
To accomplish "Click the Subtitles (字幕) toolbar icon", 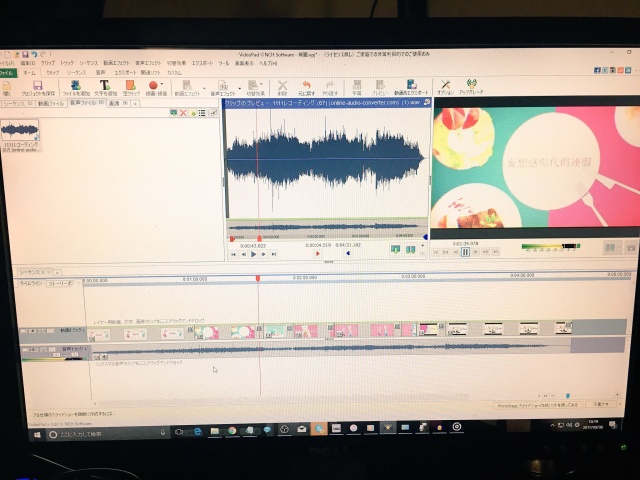I will (x=357, y=85).
